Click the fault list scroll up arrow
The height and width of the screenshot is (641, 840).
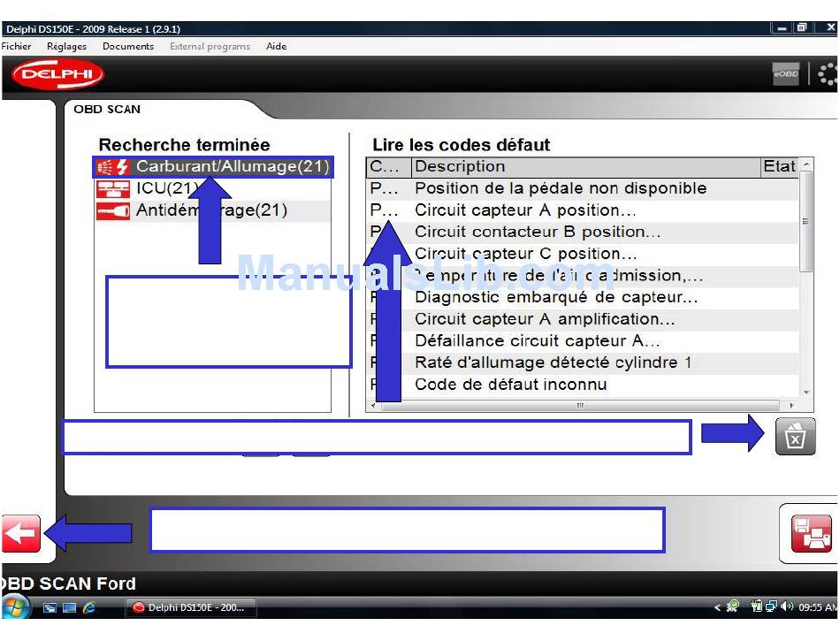[x=806, y=164]
